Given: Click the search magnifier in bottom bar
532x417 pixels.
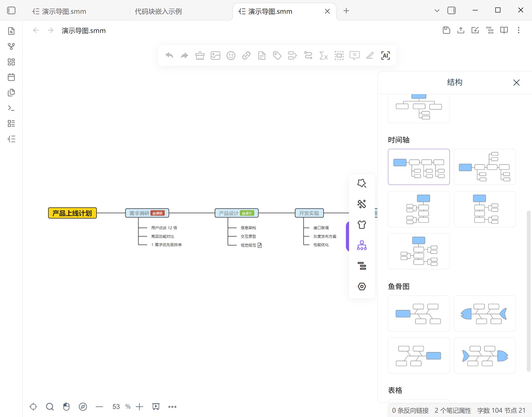Looking at the screenshot, I should point(50,407).
